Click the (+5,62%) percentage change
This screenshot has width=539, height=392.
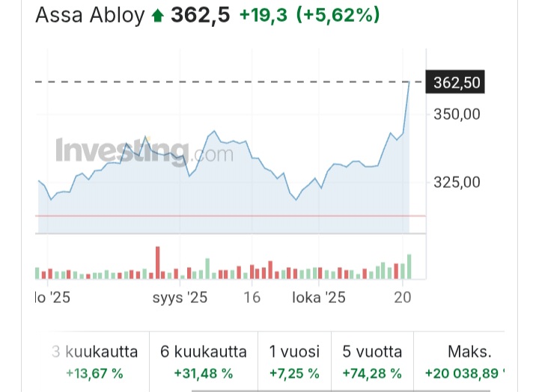(x=338, y=15)
